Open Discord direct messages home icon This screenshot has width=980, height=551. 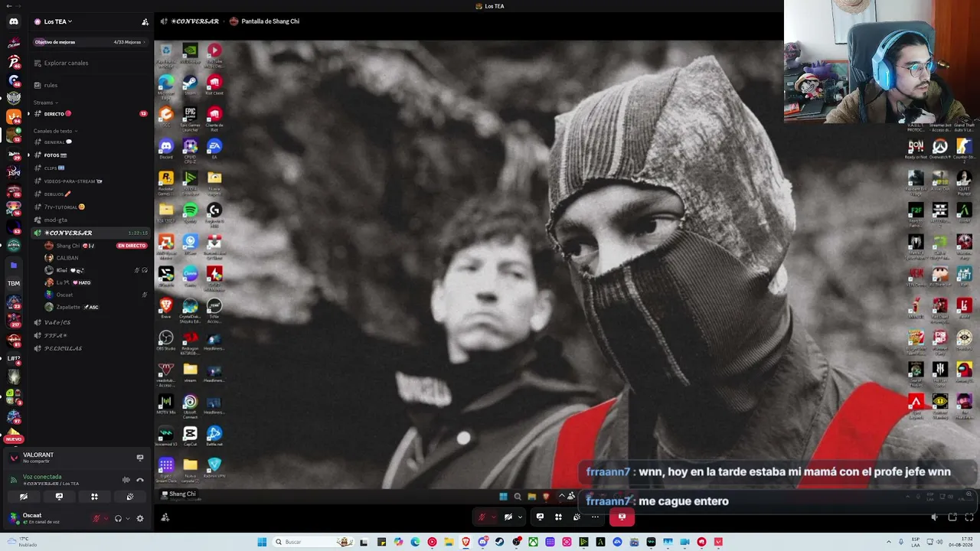(x=14, y=21)
